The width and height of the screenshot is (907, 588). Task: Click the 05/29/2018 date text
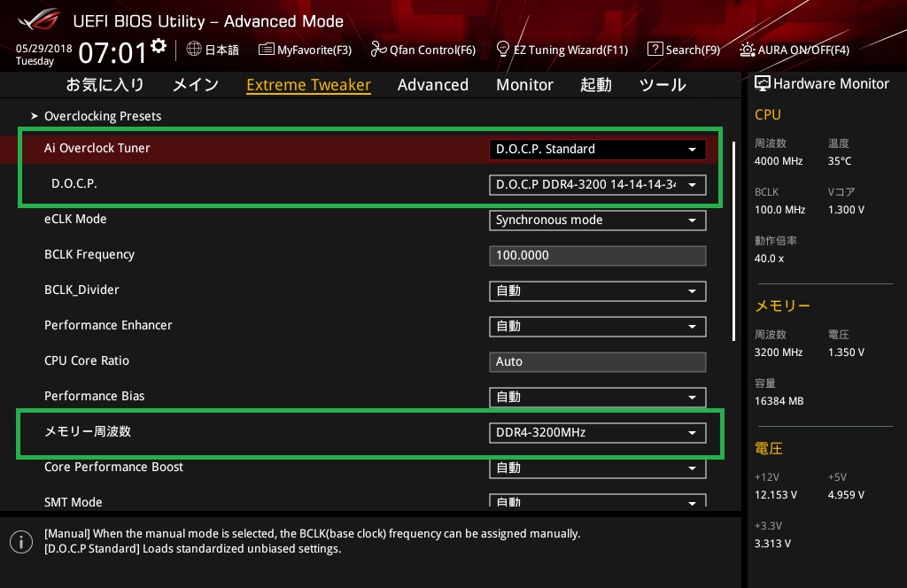44,49
